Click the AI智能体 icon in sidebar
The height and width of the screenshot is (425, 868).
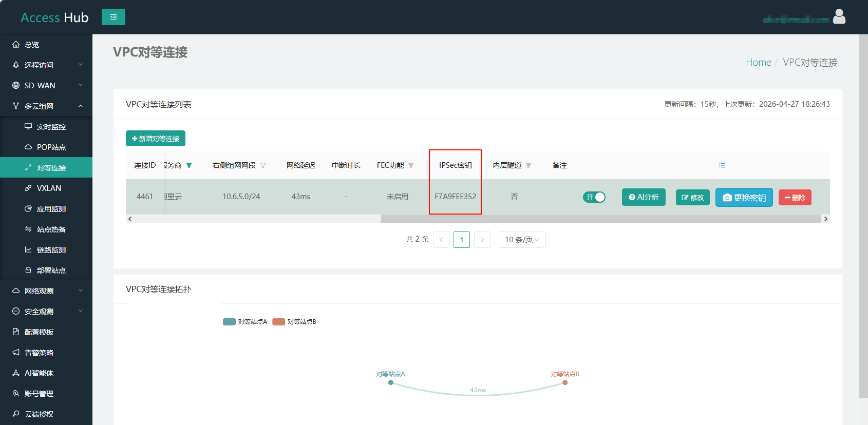16,373
